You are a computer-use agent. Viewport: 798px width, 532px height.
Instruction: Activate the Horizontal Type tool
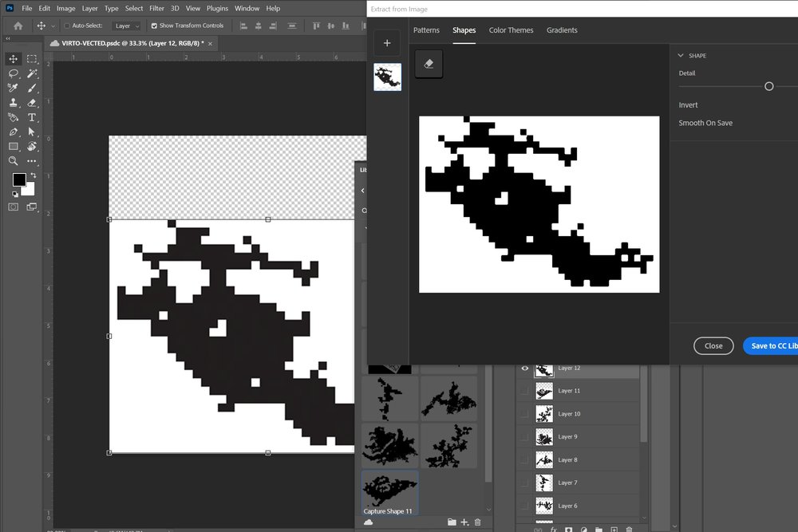pos(32,117)
